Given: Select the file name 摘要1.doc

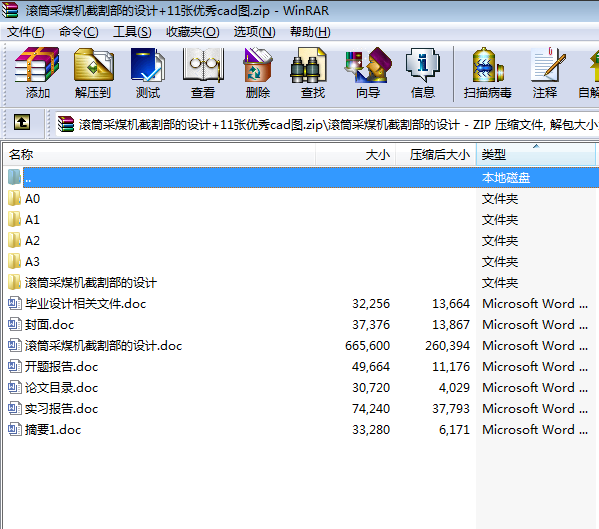Looking at the screenshot, I should (x=53, y=430).
